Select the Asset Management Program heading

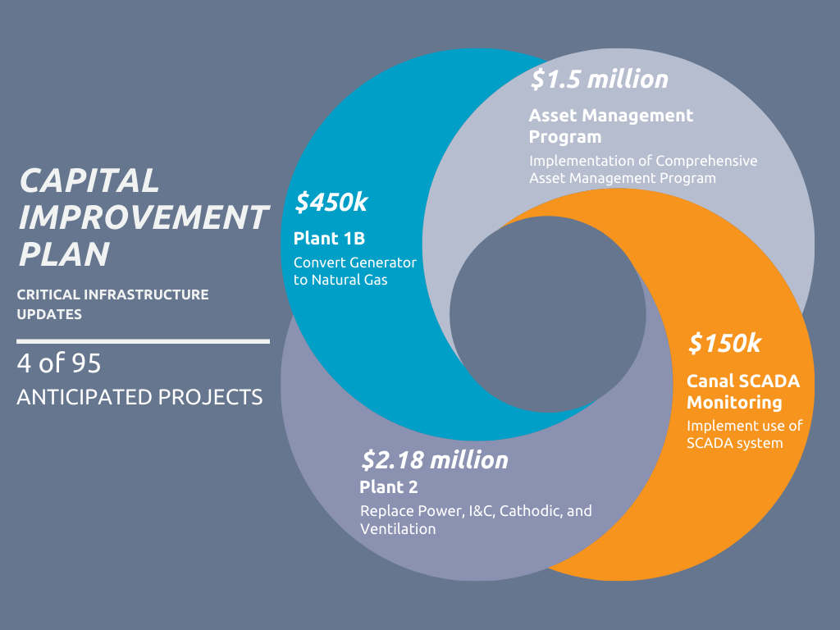click(610, 126)
